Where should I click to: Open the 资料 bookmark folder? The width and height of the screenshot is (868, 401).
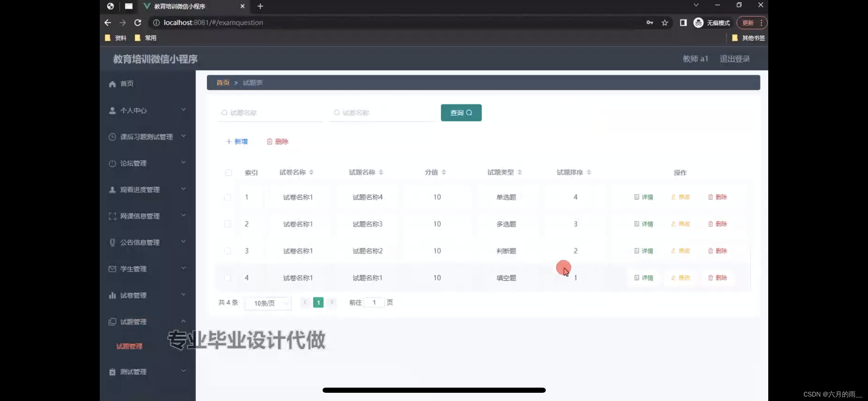coord(116,38)
